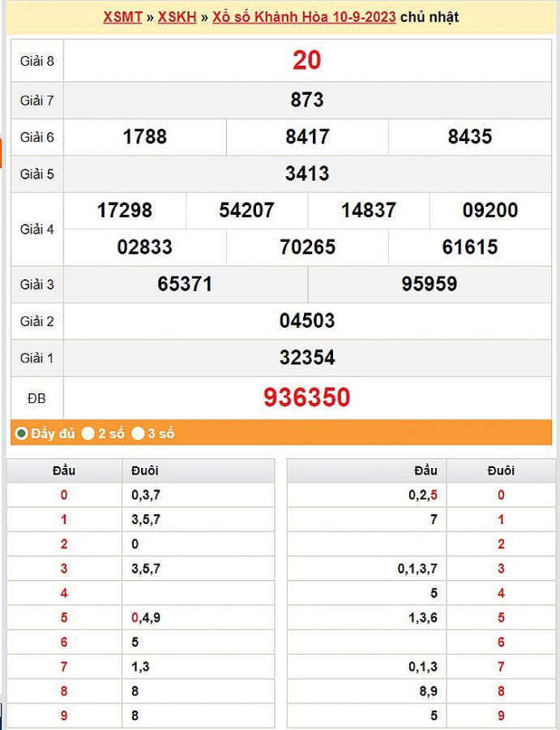Open the XSKH breadcrumb link

pos(177,16)
